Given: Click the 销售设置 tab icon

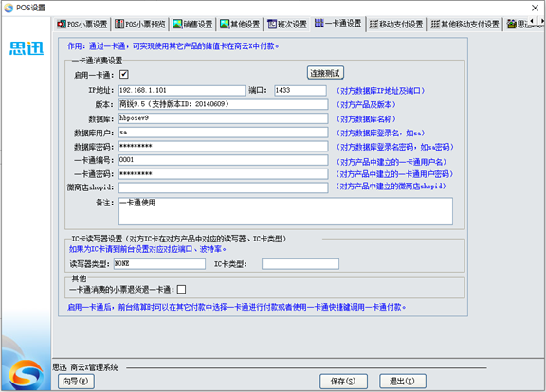Looking at the screenshot, I should (177, 24).
